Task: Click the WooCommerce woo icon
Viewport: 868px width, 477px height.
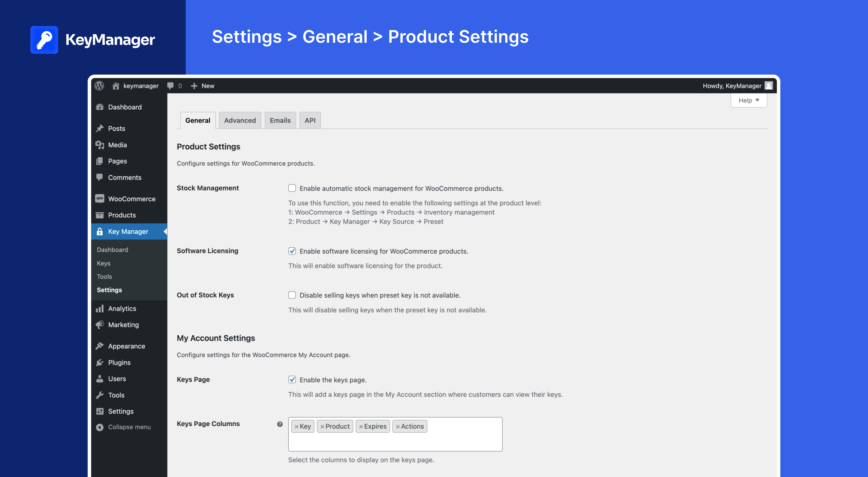Action: point(100,199)
